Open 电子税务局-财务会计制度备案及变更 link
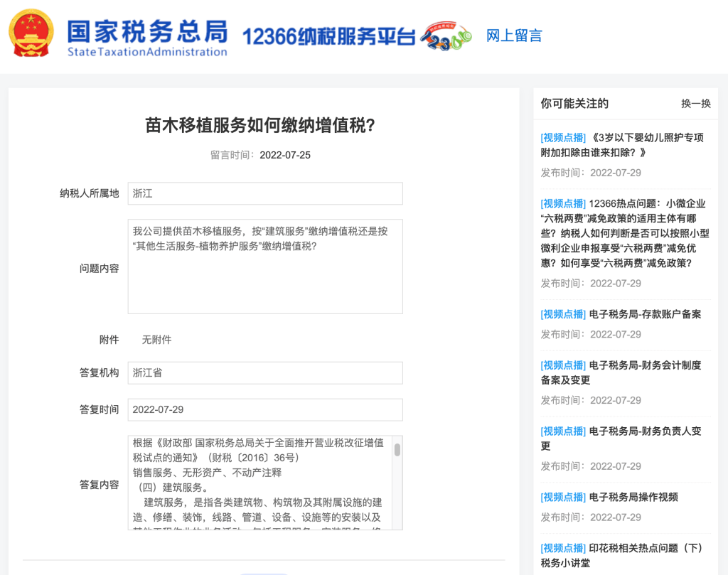 tap(621, 372)
